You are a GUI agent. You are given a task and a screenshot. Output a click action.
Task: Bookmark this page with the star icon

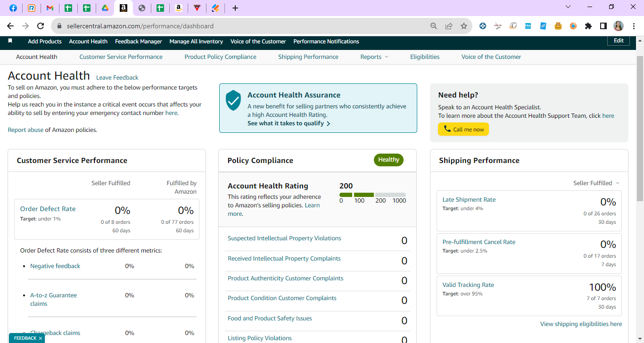point(464,26)
